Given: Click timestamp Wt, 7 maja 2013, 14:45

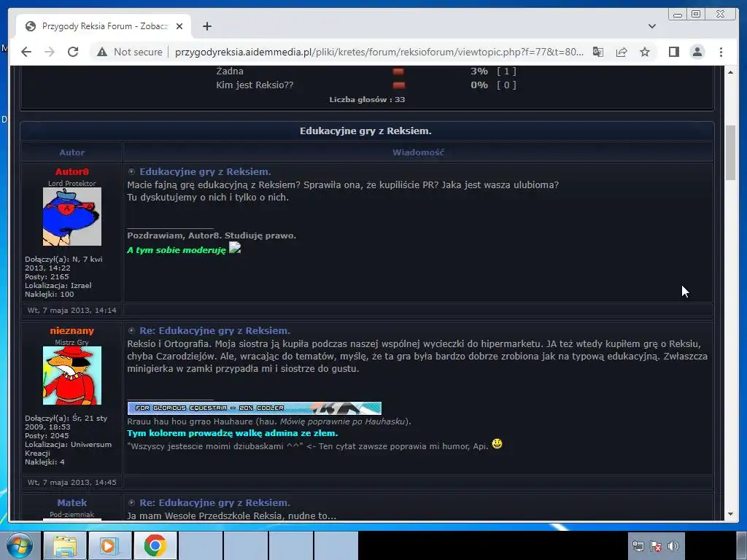Looking at the screenshot, I should click(x=72, y=482).
